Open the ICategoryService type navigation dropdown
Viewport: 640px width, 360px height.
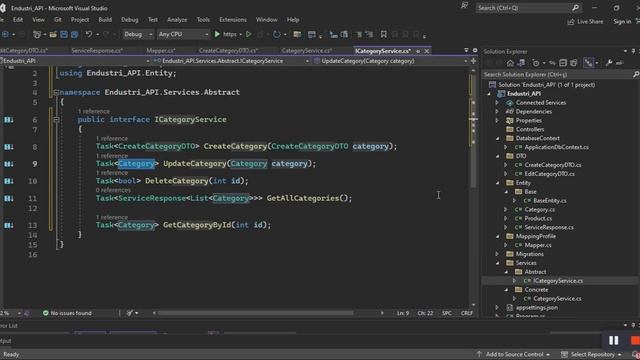tap(231, 61)
